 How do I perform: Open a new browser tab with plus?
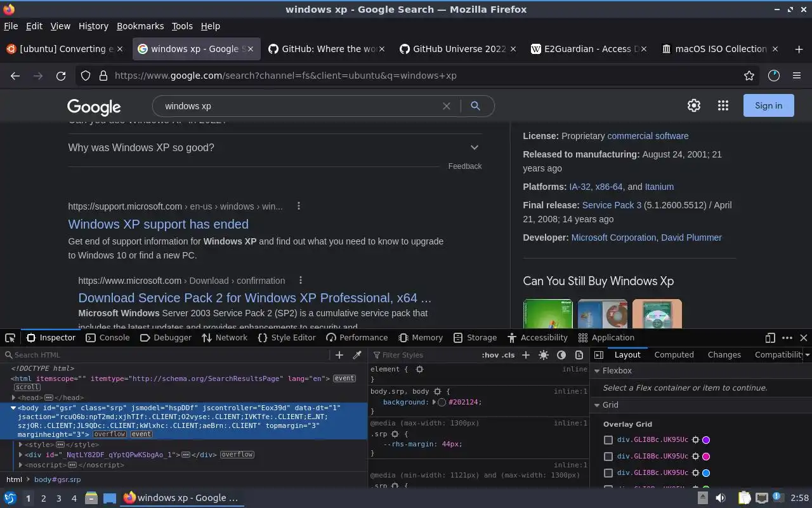pyautogui.click(x=799, y=49)
